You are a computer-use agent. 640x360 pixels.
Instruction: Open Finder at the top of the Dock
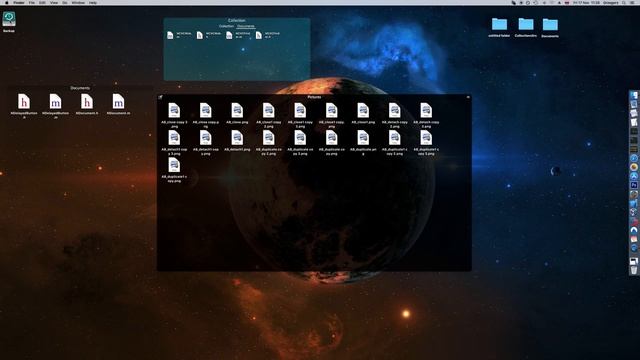pos(633,96)
